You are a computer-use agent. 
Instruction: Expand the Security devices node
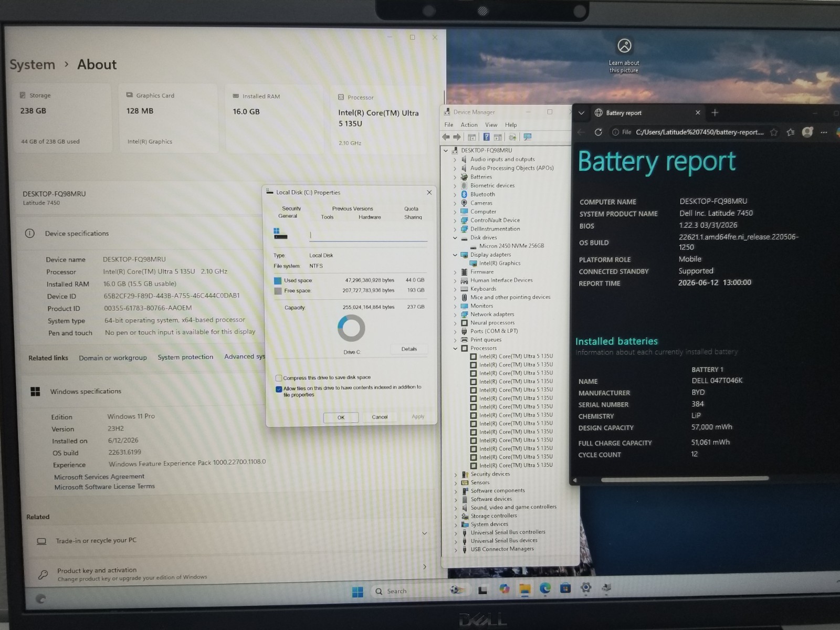click(456, 475)
